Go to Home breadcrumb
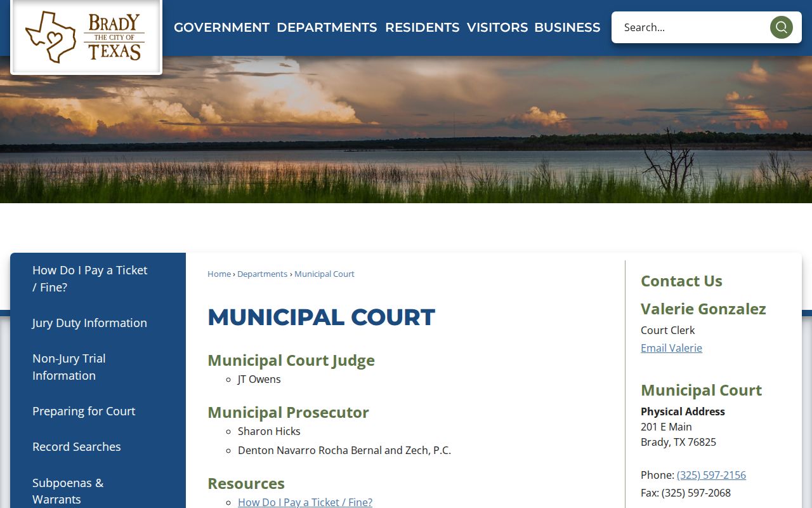This screenshot has height=508, width=812. (219, 274)
